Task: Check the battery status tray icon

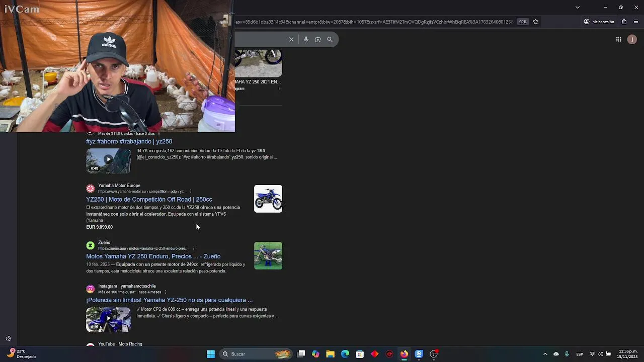Action: coord(608,354)
